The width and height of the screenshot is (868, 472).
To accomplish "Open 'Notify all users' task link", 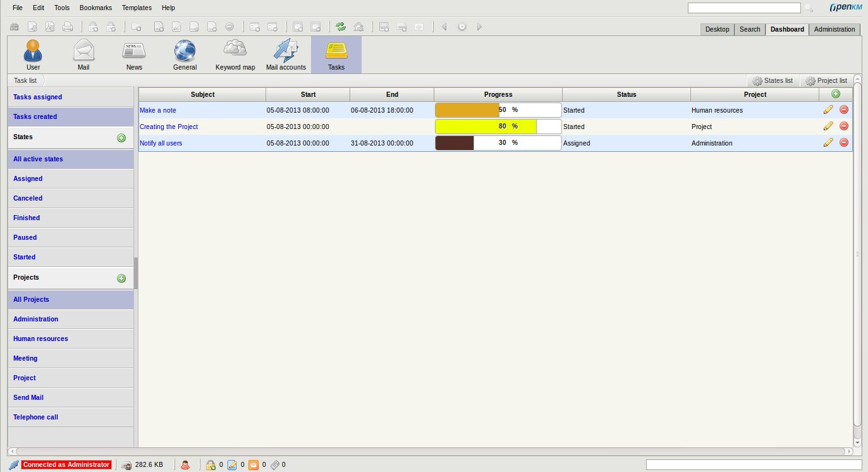I will coord(161,143).
